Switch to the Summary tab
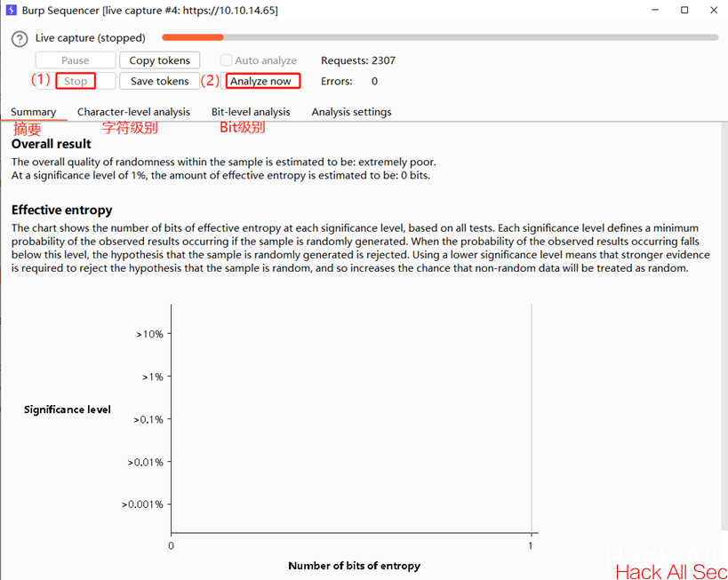728x580 pixels. point(34,112)
